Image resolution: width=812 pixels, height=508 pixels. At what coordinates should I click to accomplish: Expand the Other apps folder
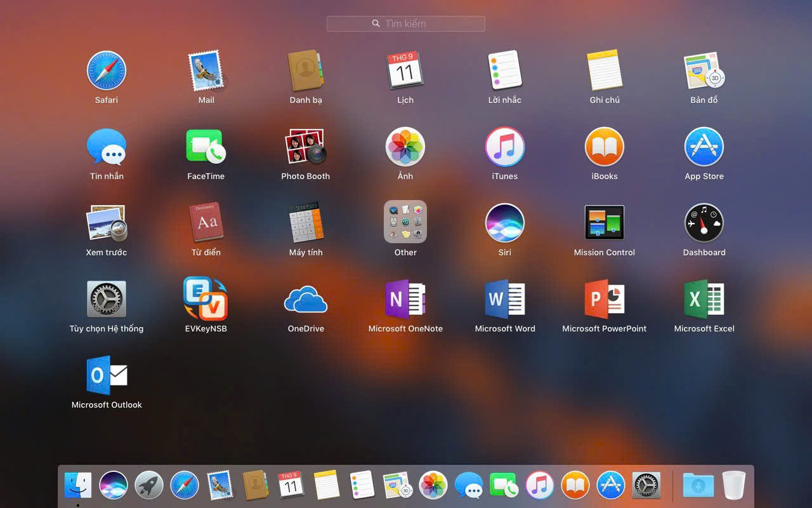pos(405,222)
